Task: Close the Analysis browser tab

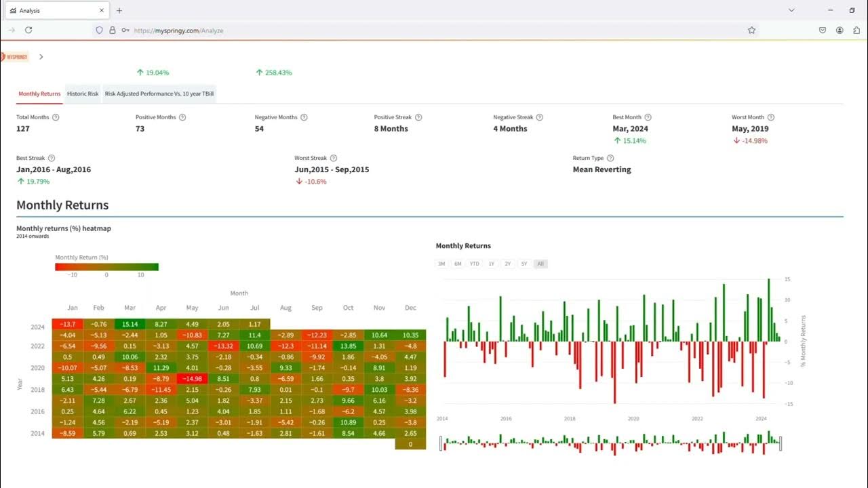Action: coord(102,11)
